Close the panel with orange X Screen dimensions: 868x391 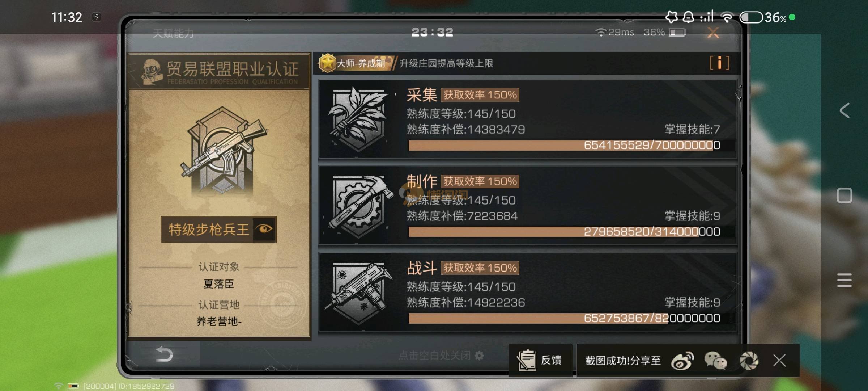click(x=713, y=33)
